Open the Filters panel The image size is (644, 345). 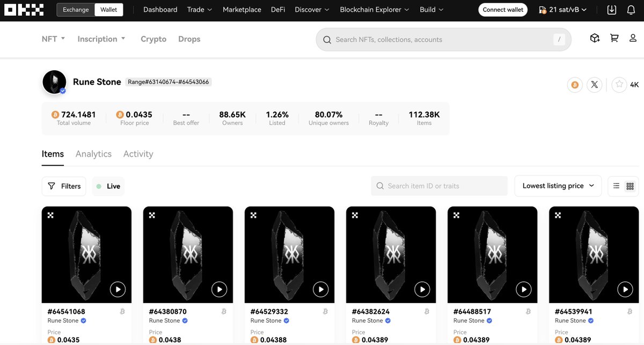(x=64, y=186)
